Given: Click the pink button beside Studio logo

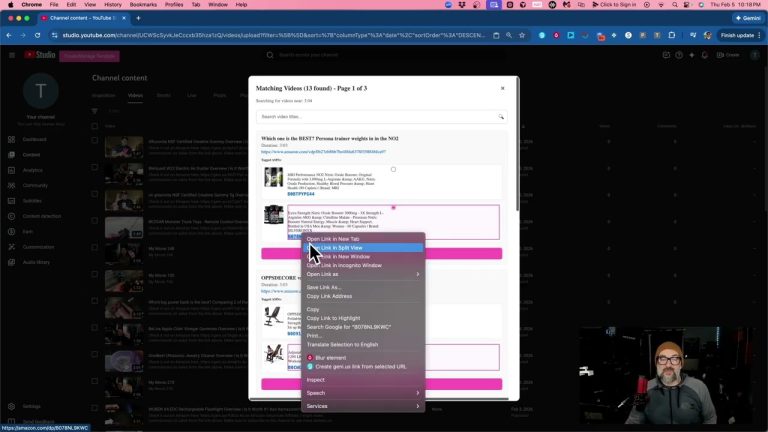Looking at the screenshot, I should [x=89, y=56].
